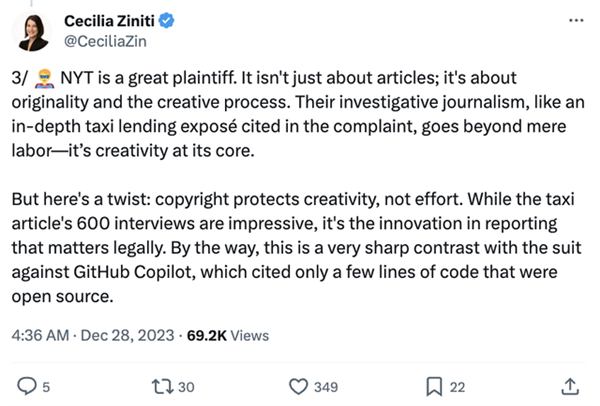600x406 pixels.
Task: Visit the @CeciliaZin handle link
Action: point(105,41)
